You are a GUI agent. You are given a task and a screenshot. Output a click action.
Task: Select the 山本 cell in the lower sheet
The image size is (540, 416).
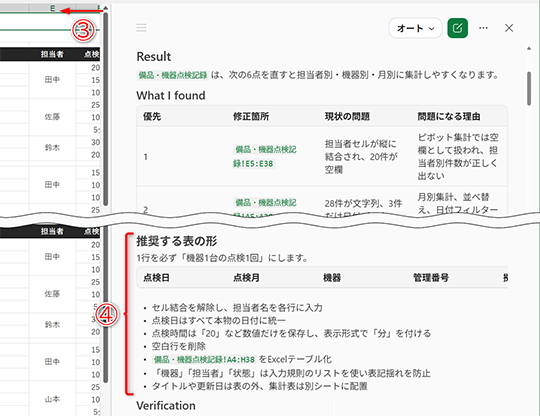click(x=52, y=399)
